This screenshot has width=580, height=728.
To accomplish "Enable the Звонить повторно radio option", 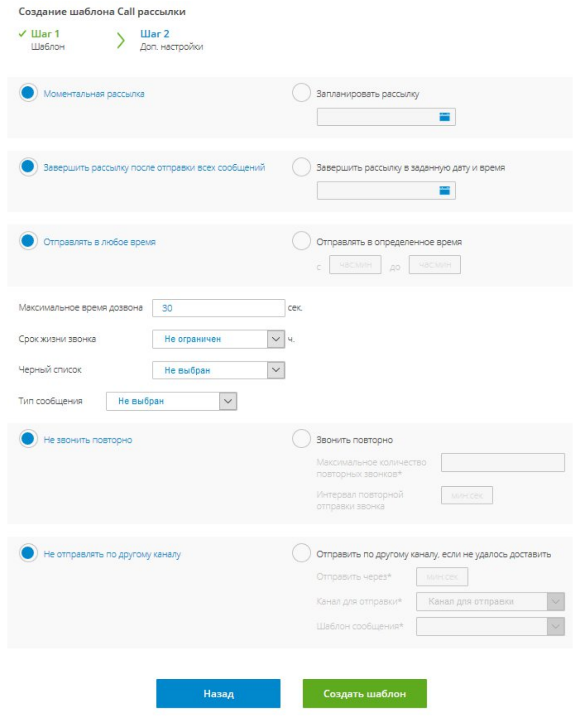I will point(301,439).
